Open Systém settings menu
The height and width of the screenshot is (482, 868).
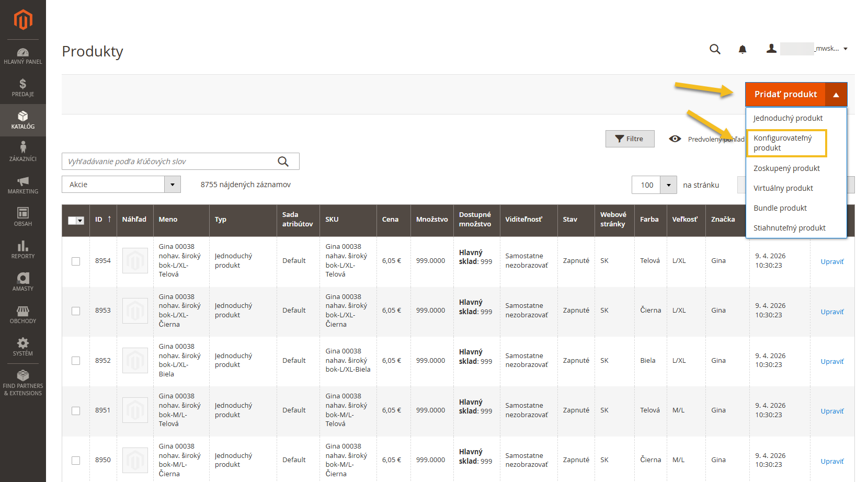tap(23, 347)
